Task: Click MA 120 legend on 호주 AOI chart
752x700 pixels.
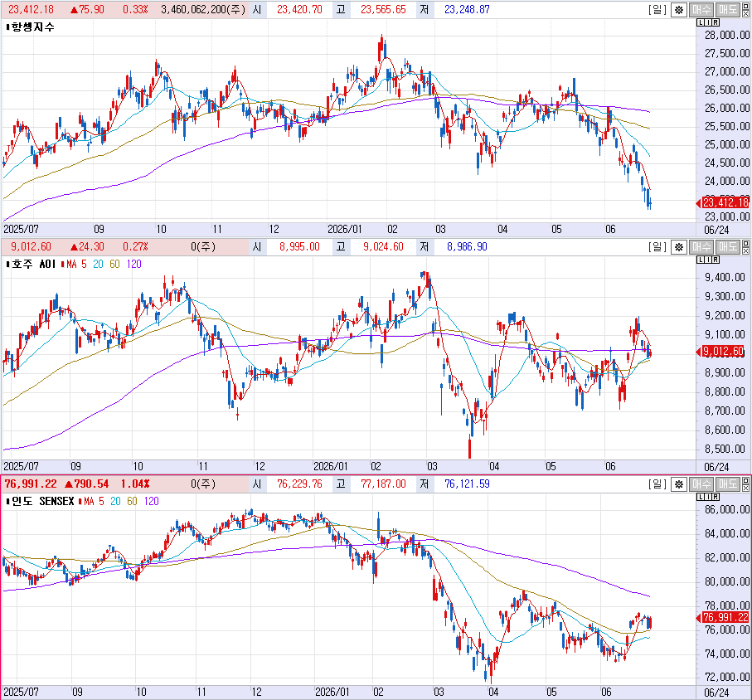Action: click(x=134, y=265)
